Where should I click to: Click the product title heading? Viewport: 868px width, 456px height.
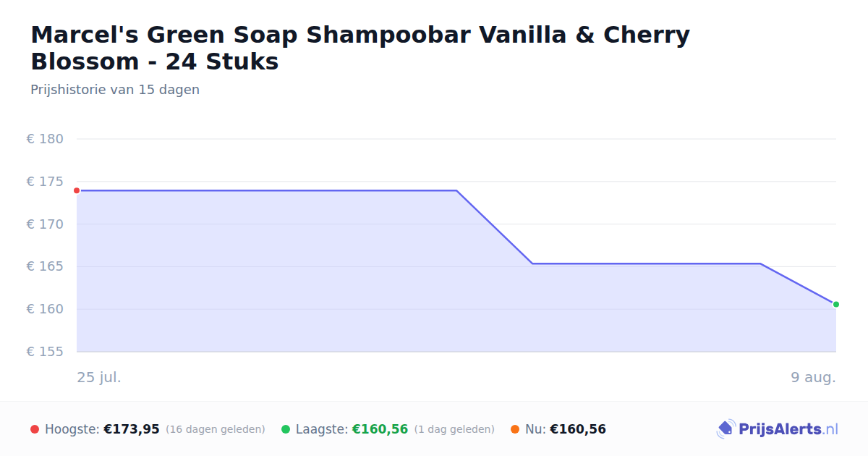360,48
